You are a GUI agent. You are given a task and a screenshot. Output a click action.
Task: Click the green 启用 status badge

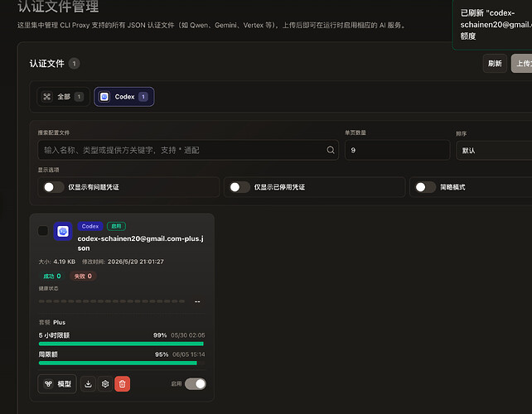coord(116,226)
